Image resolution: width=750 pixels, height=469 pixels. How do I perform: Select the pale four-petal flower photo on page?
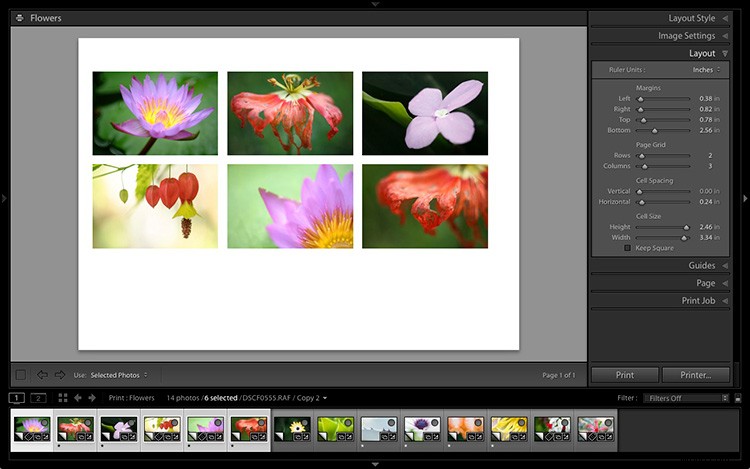(x=425, y=113)
